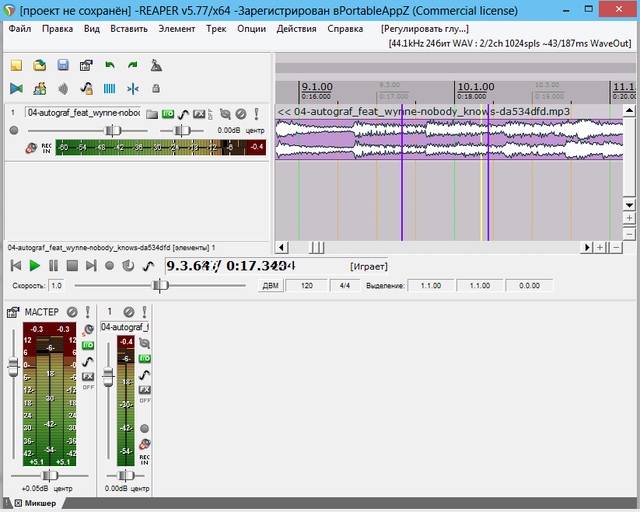Redo with the green right arrow icon
The height and width of the screenshot is (512, 640).
tap(133, 65)
